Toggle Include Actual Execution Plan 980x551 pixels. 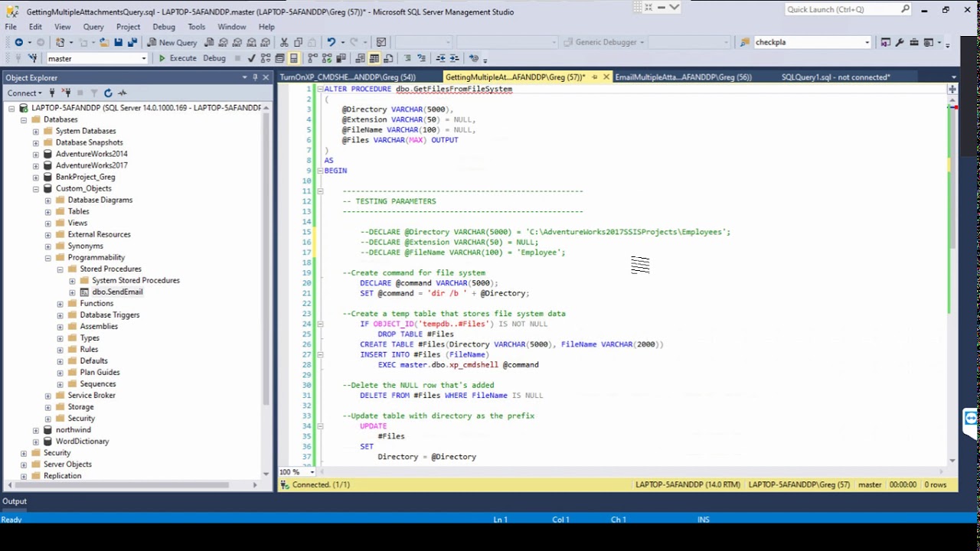[x=312, y=58]
